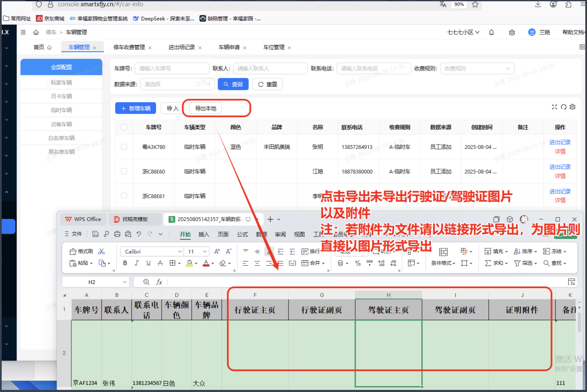
Task: Click the table column settings gear icon
Action: pyautogui.click(x=573, y=107)
